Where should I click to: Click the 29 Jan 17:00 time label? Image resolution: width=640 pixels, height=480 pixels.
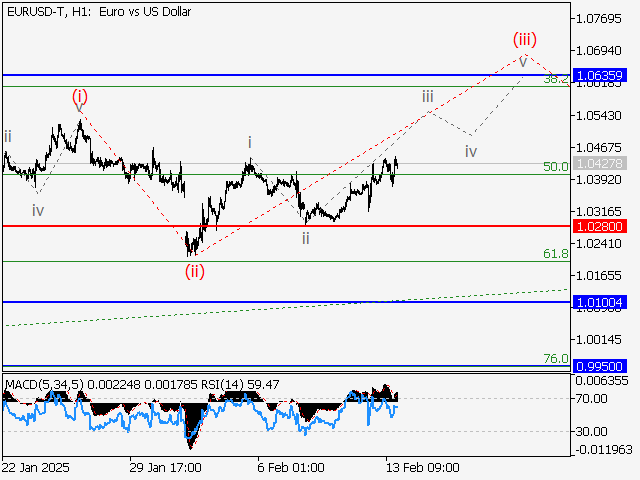[167, 467]
